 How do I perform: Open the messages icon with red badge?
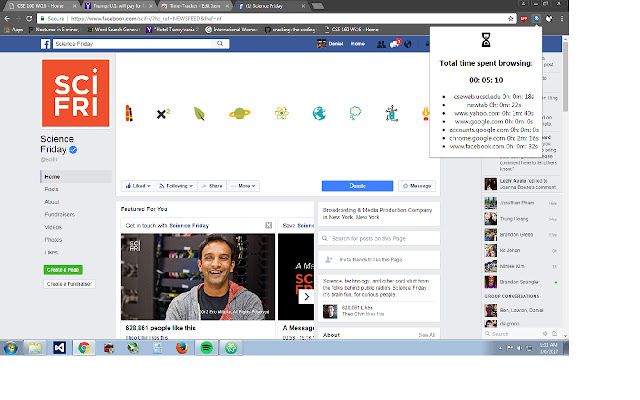(395, 44)
